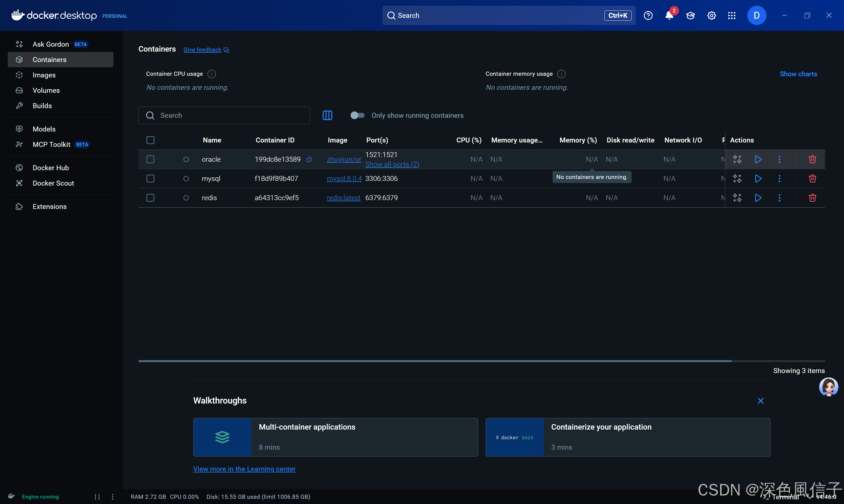Open Ask Gordon in sidebar
This screenshot has width=844, height=504.
(x=60, y=44)
